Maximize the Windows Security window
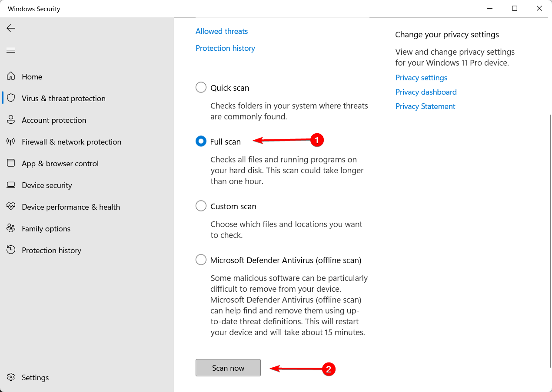This screenshot has height=392, width=552. point(515,9)
